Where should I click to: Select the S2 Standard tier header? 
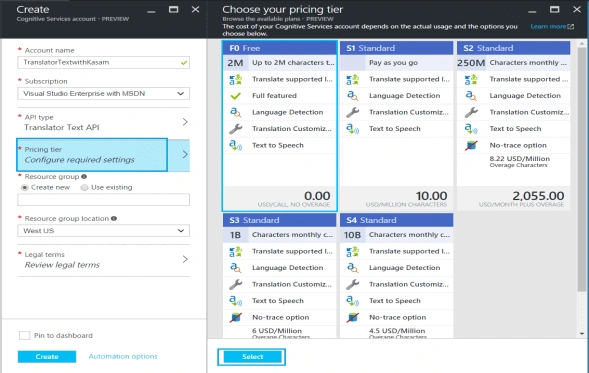(513, 48)
